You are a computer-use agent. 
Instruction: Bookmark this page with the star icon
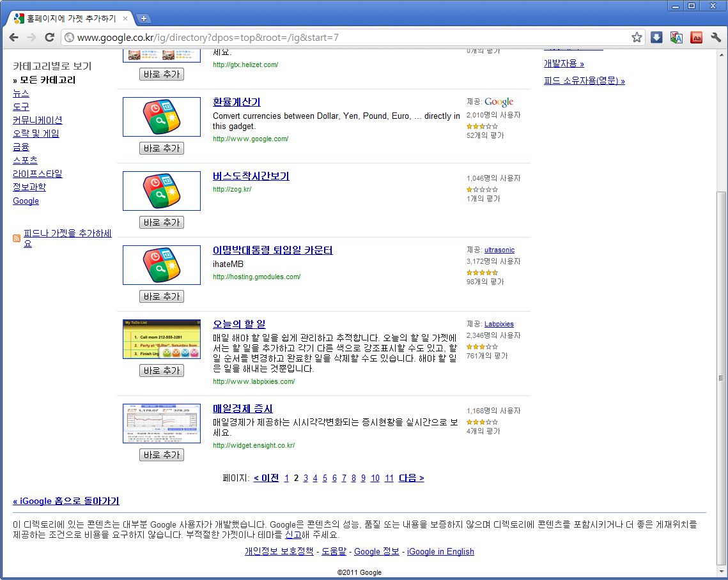(637, 38)
